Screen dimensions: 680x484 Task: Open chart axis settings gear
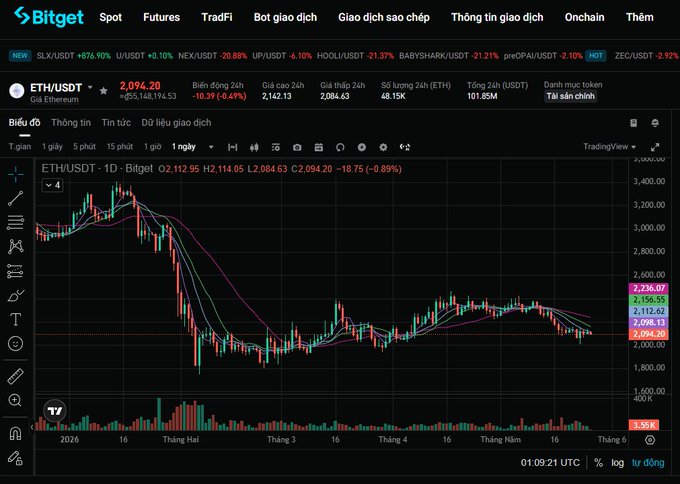tap(650, 440)
